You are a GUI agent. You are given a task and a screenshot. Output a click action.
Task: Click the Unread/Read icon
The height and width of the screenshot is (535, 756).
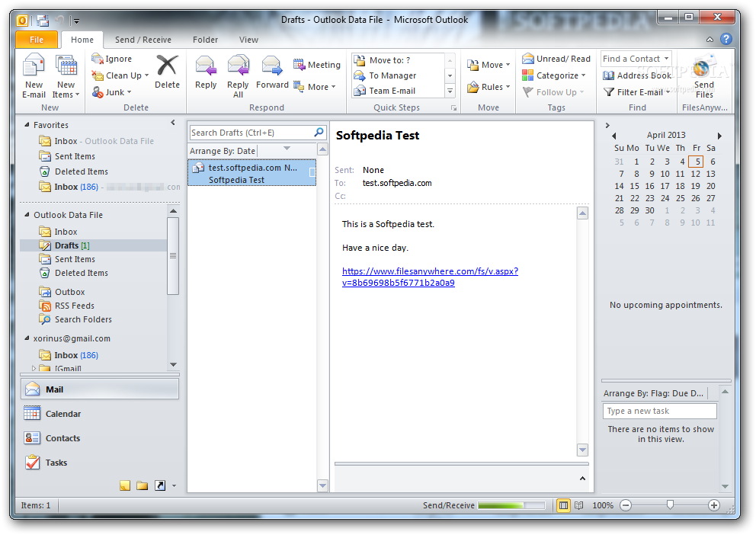coord(528,59)
